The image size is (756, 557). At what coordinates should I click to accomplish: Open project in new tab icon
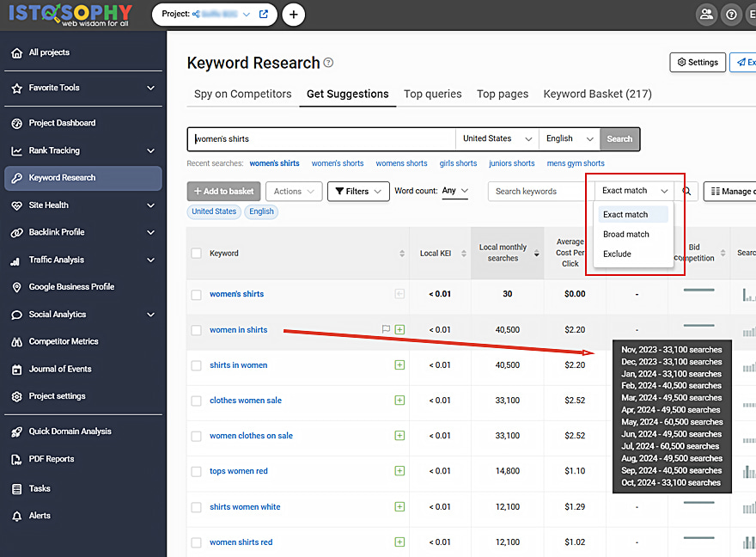pyautogui.click(x=264, y=15)
